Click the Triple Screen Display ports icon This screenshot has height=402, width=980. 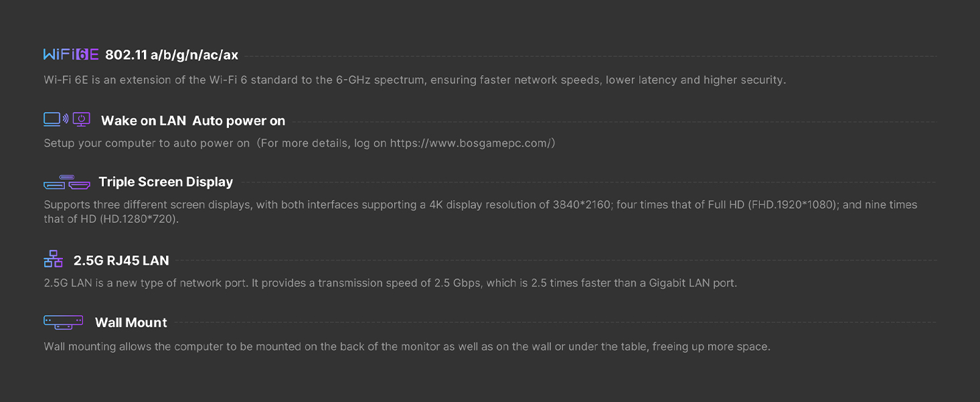coord(67,182)
